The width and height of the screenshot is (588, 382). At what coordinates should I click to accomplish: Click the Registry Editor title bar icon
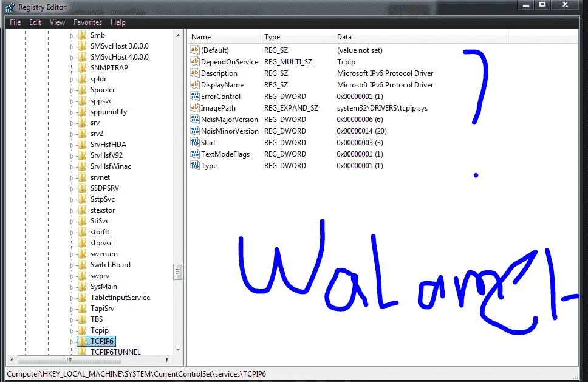pyautogui.click(x=10, y=7)
